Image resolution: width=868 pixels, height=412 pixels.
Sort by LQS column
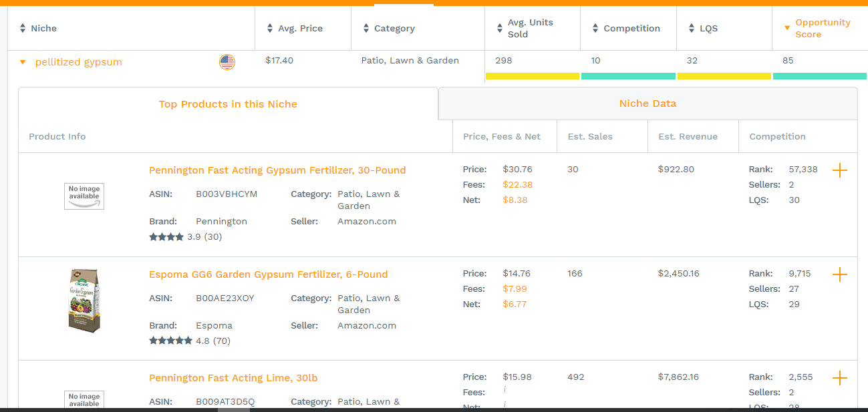pos(692,28)
